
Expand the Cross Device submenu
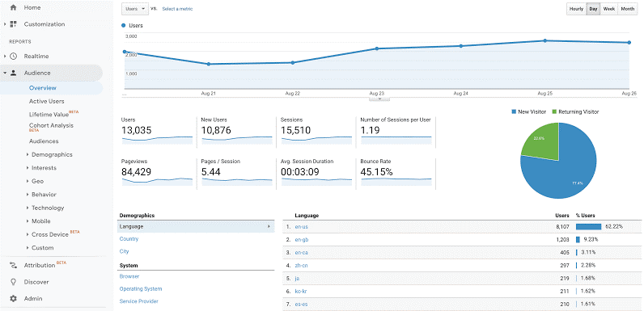49,235
